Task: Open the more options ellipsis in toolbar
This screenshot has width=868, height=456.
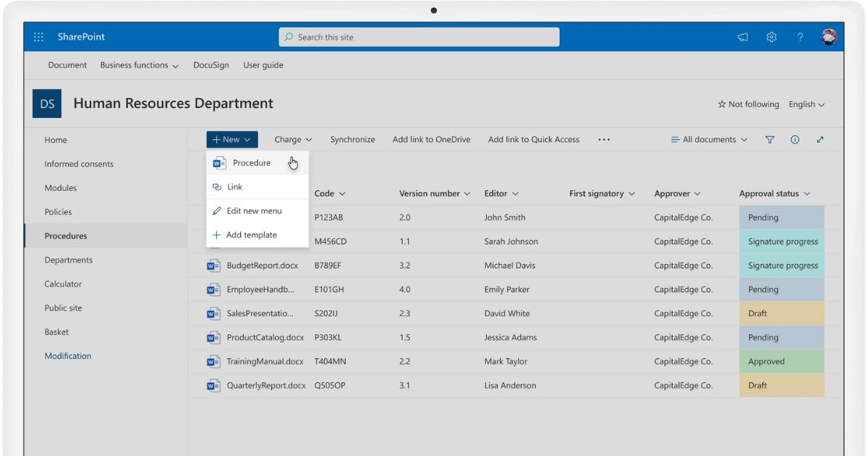Action: tap(604, 140)
